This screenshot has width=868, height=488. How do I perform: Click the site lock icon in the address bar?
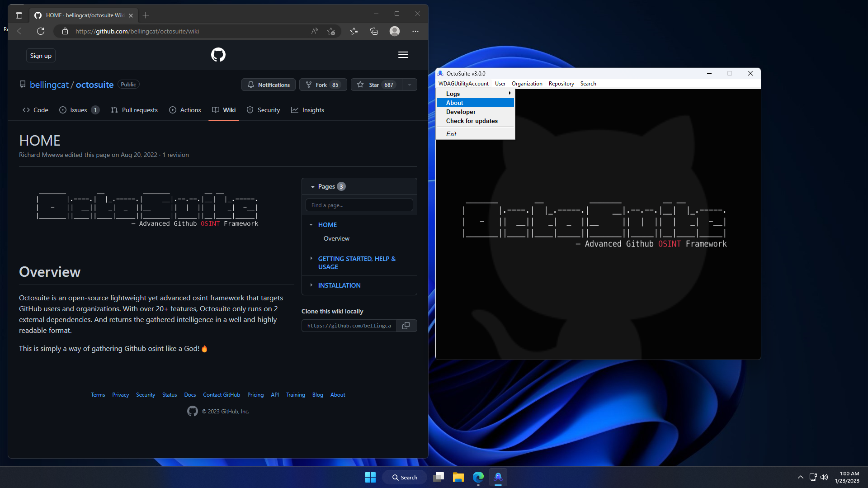pos(65,31)
